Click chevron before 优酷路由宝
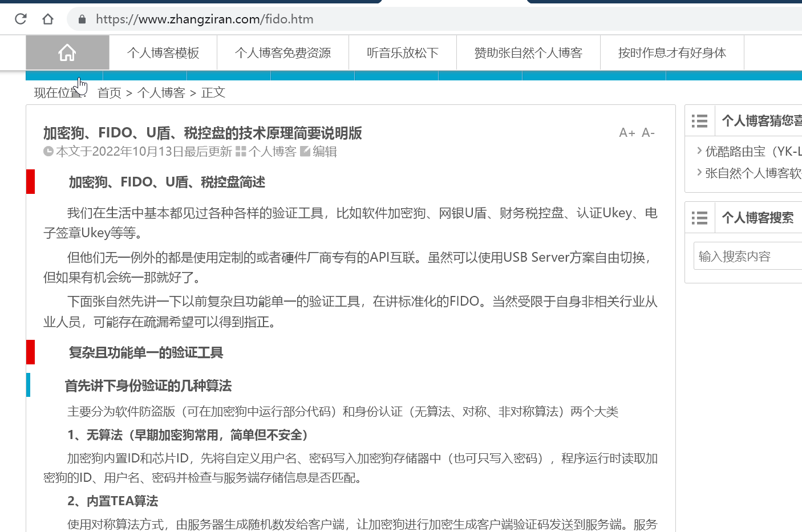This screenshot has height=532, width=802. (x=699, y=151)
